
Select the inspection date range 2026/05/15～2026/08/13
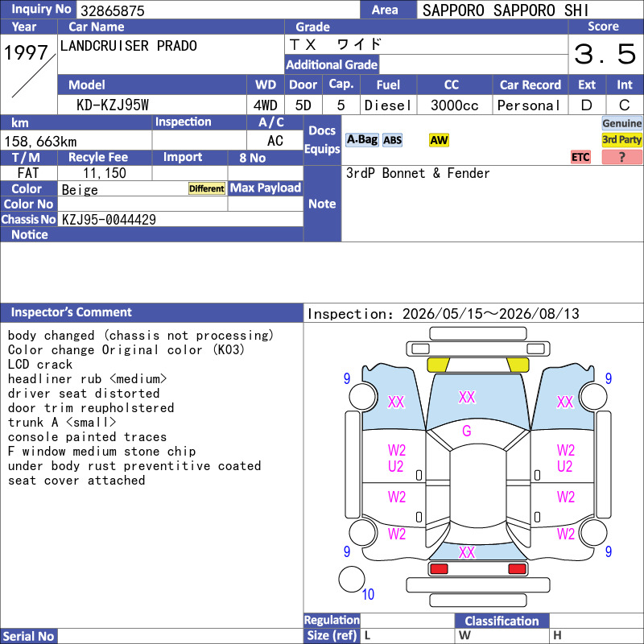coord(490,314)
